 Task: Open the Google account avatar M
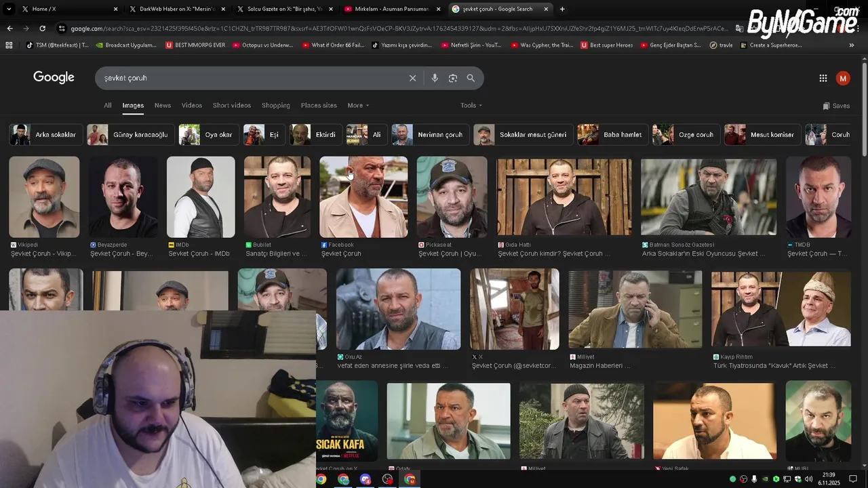pyautogui.click(x=843, y=78)
